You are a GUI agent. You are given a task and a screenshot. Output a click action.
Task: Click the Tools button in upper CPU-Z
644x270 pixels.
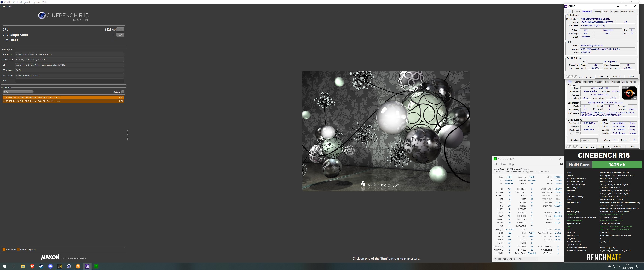(601, 76)
